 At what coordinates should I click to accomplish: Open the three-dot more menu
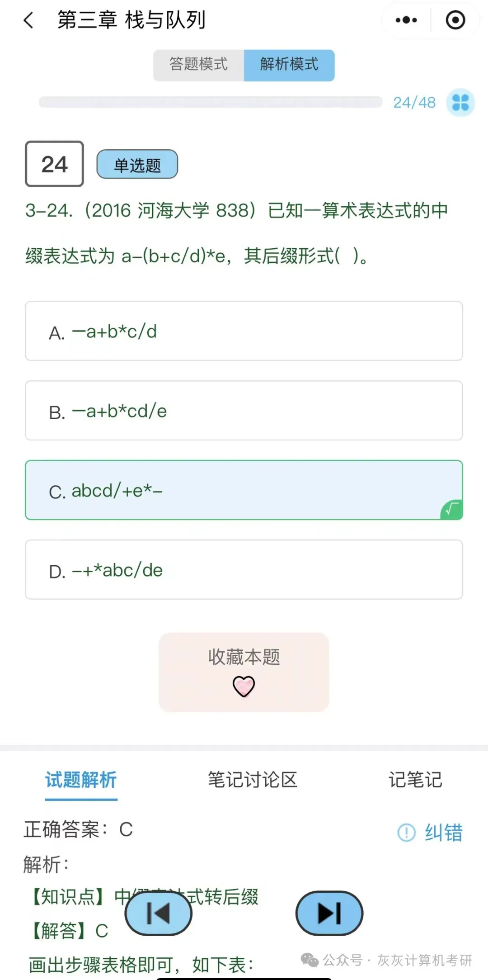[x=406, y=20]
